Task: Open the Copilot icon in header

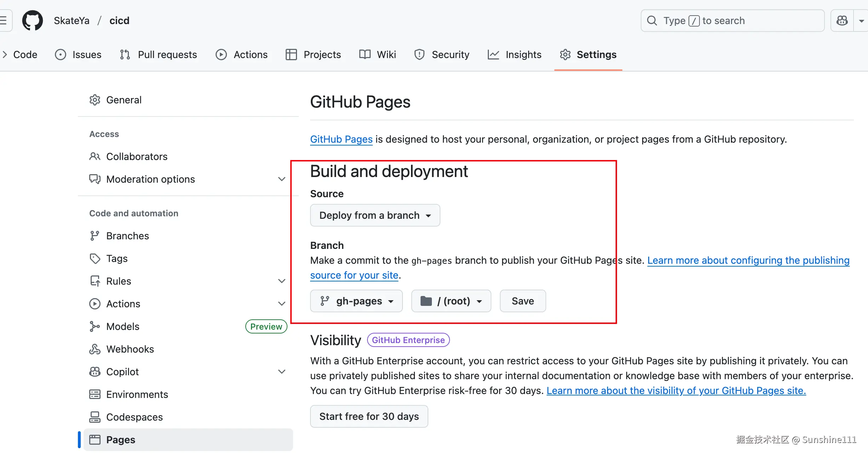Action: (842, 21)
